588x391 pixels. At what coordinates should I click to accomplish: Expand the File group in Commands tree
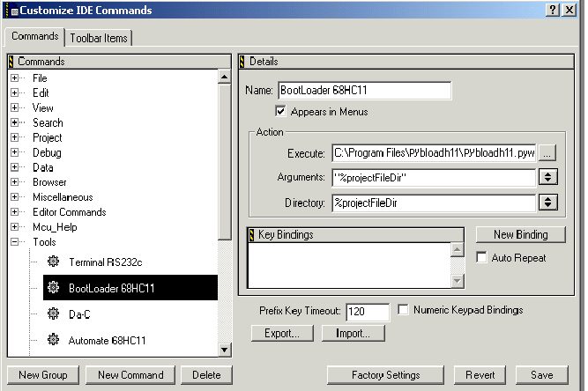15,78
